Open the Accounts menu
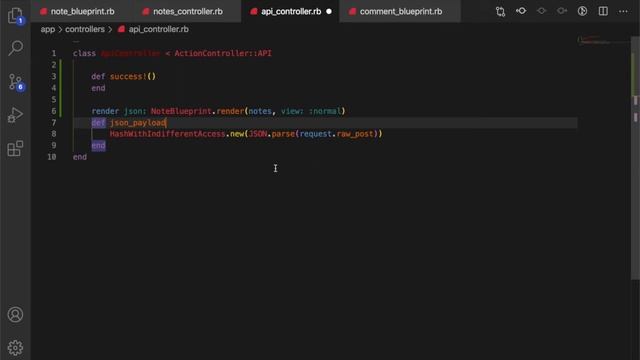This screenshot has height=360, width=640. [15, 315]
